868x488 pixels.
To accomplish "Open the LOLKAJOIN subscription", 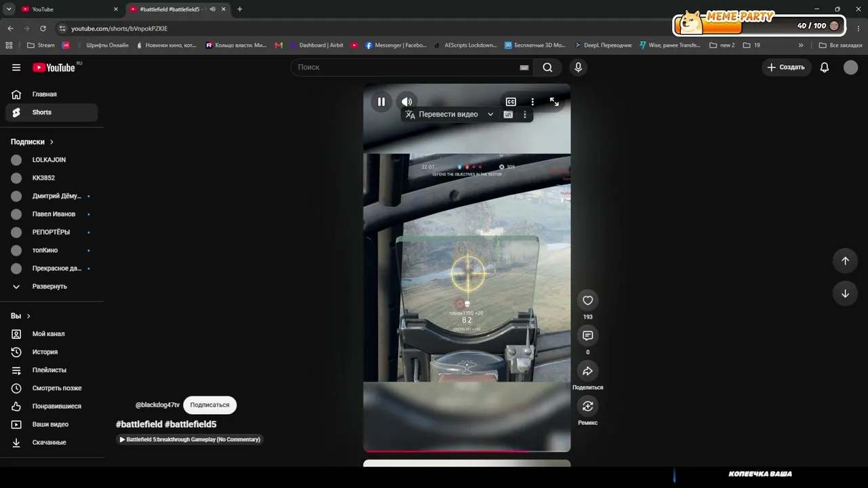I will pyautogui.click(x=52, y=160).
